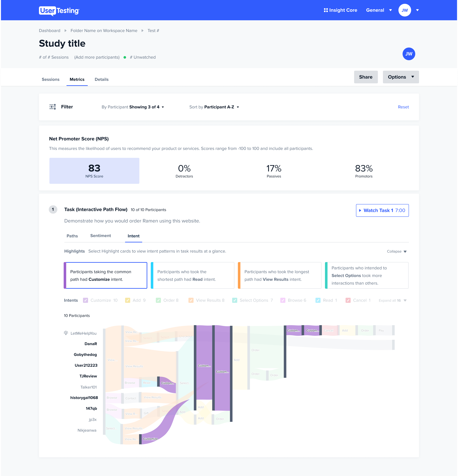Click the breadcrumb arrow before Test #

(143, 31)
